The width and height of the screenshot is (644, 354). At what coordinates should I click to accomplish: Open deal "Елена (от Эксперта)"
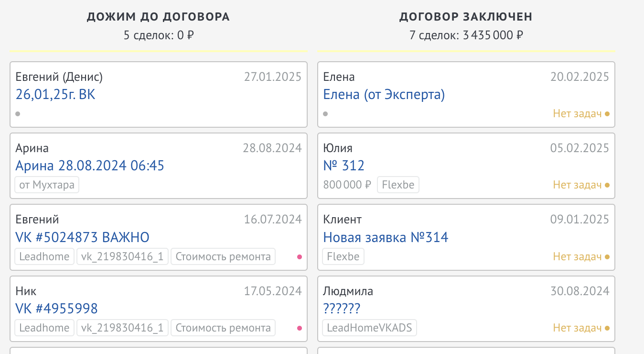(384, 95)
